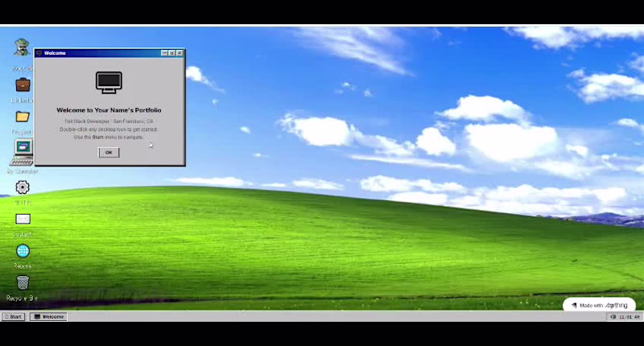Viewport: 644px width, 346px height.
Task: Click the 'Welcome to Your Name's Portfolio' heading
Action: tap(109, 110)
